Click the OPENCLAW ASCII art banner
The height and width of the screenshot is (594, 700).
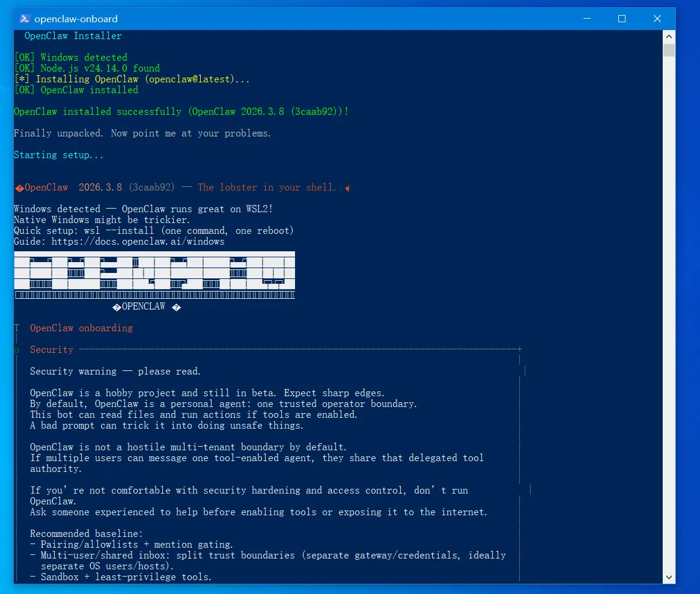(x=154, y=275)
